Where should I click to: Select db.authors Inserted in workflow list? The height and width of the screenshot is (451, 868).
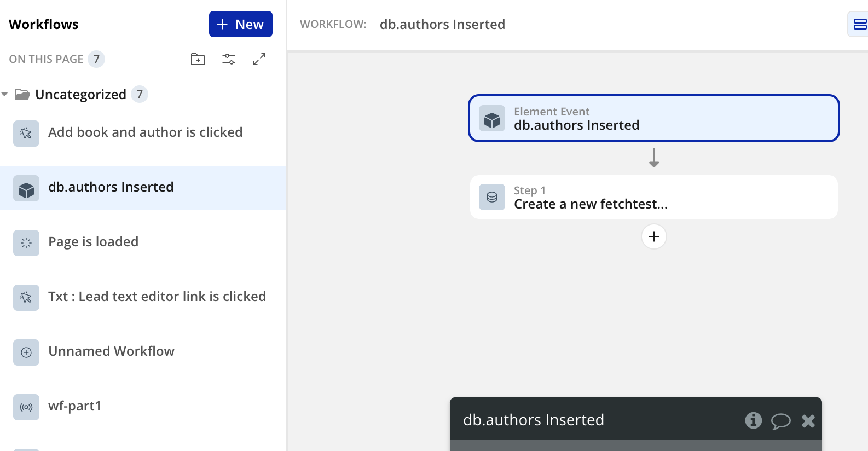tap(143, 188)
